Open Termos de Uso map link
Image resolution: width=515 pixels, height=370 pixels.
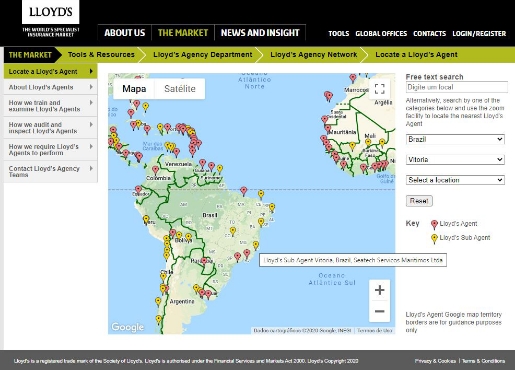point(375,330)
